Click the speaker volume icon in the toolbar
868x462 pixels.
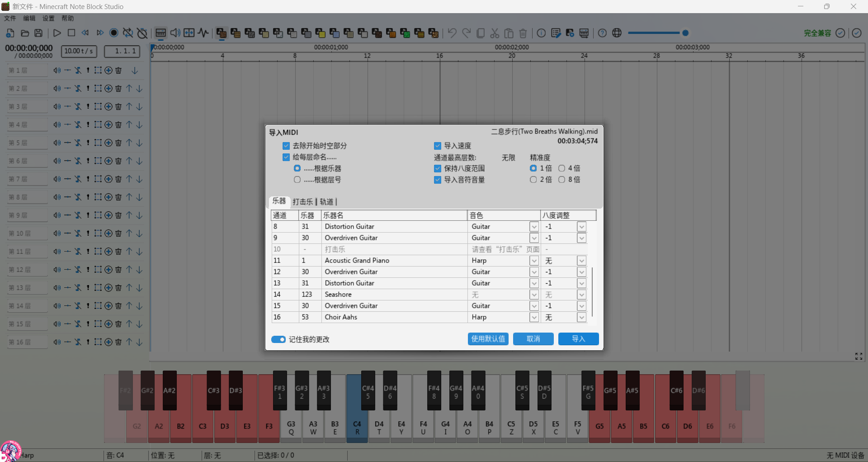pyautogui.click(x=175, y=33)
